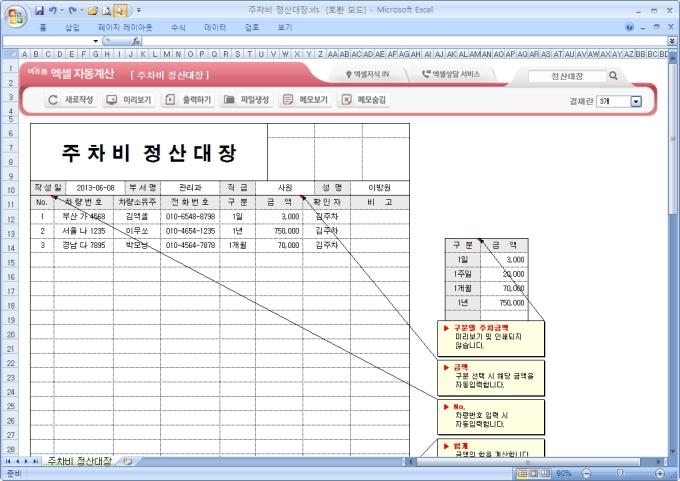Switch to Page Break Preview icon

point(545,473)
